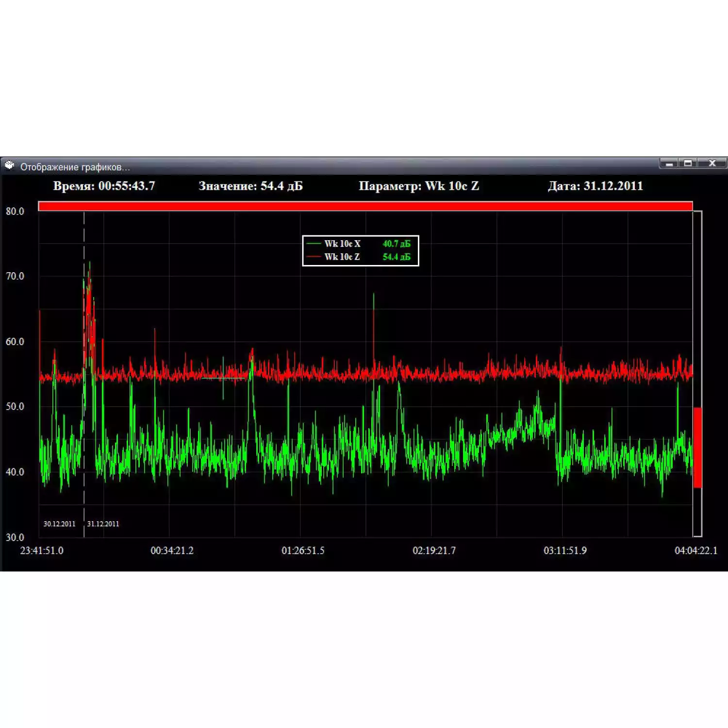Click the application icon in the title bar
The height and width of the screenshot is (728, 728).
click(x=10, y=166)
